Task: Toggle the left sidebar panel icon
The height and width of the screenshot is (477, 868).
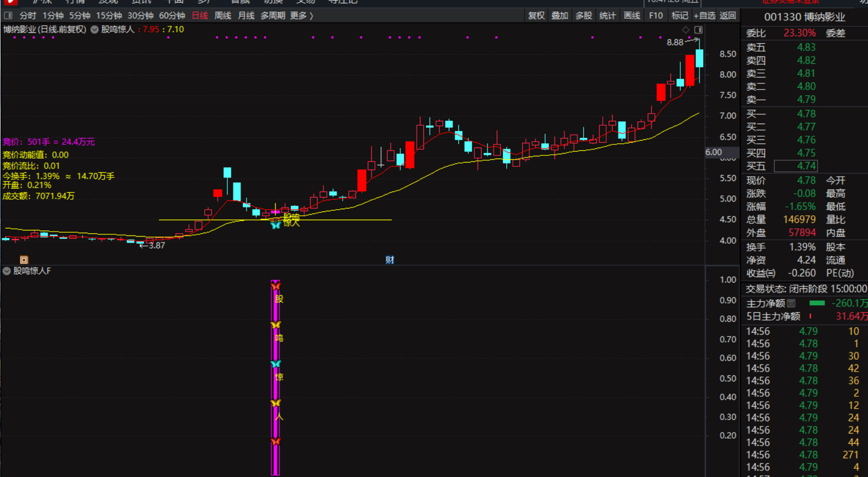Action: click(x=8, y=15)
